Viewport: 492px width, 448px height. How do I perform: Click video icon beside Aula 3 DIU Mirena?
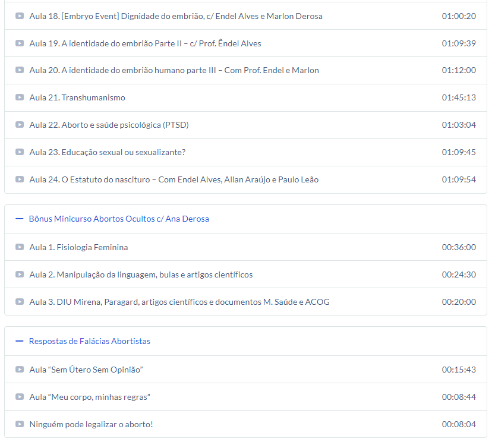tap(20, 302)
